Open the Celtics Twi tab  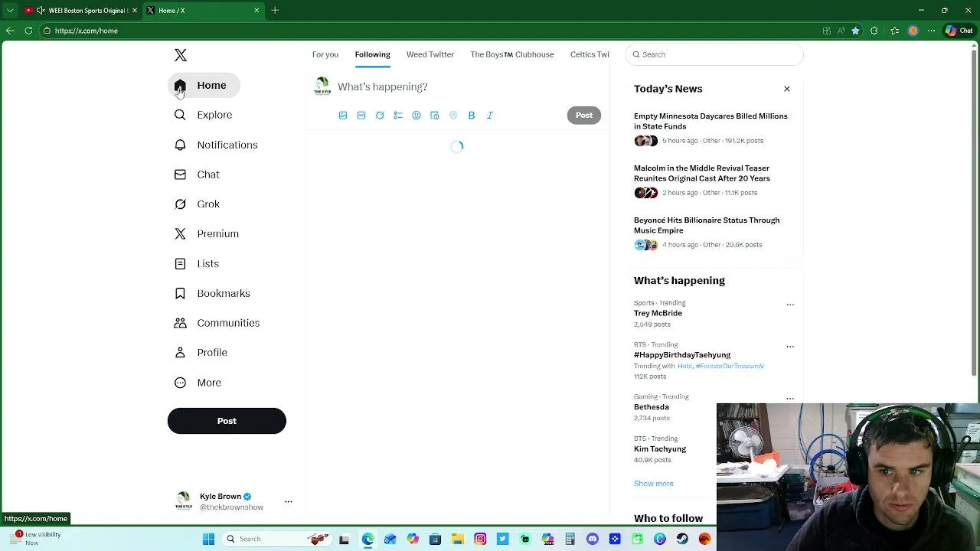click(590, 54)
